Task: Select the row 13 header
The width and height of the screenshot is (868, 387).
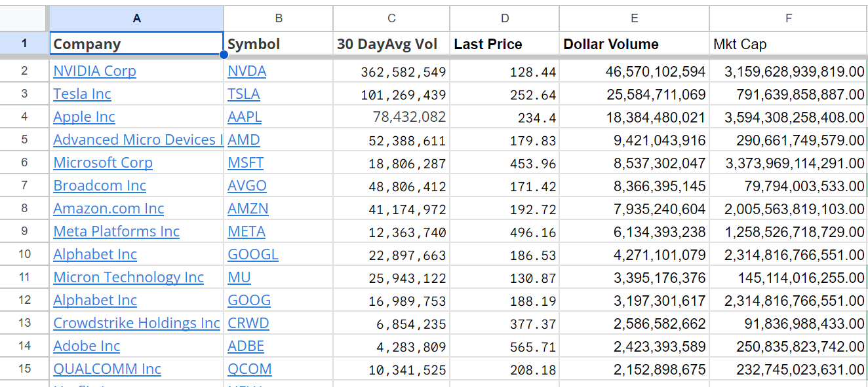Action: tap(24, 323)
